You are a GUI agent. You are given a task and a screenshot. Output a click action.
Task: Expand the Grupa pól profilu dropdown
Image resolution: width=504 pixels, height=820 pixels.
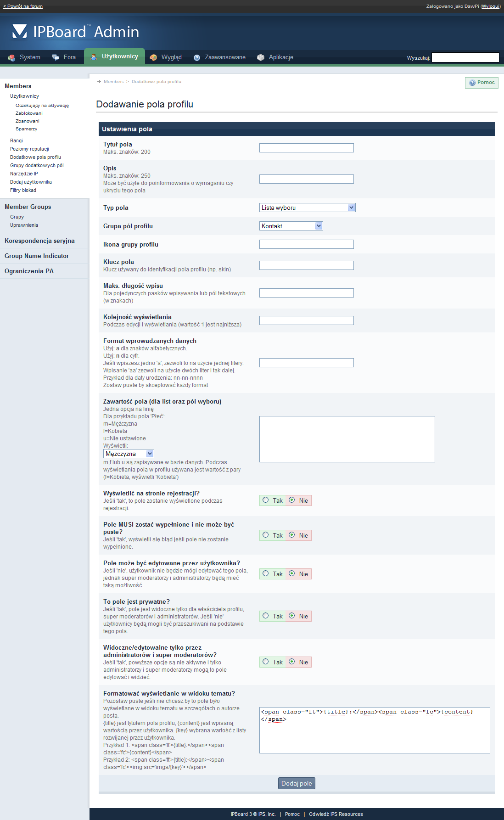(x=291, y=226)
